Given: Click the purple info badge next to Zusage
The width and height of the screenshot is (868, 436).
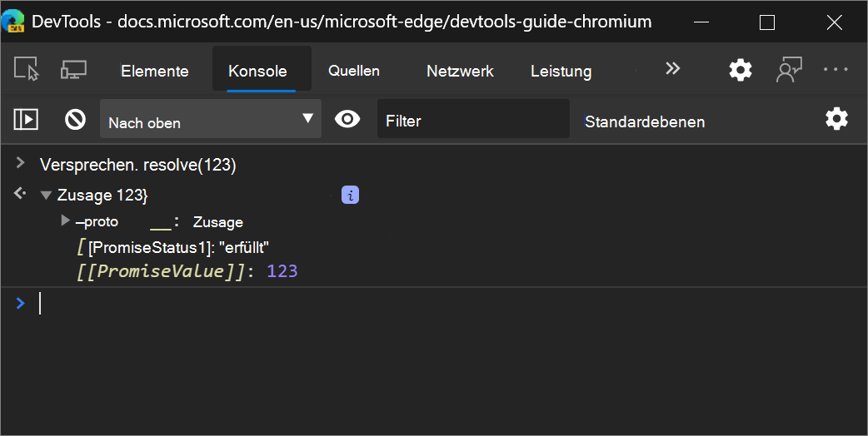Looking at the screenshot, I should click(352, 196).
